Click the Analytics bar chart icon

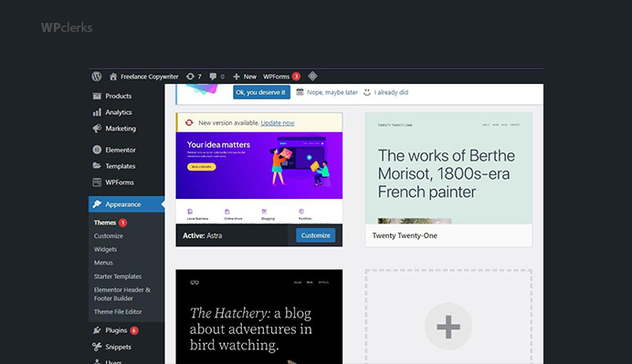(97, 112)
